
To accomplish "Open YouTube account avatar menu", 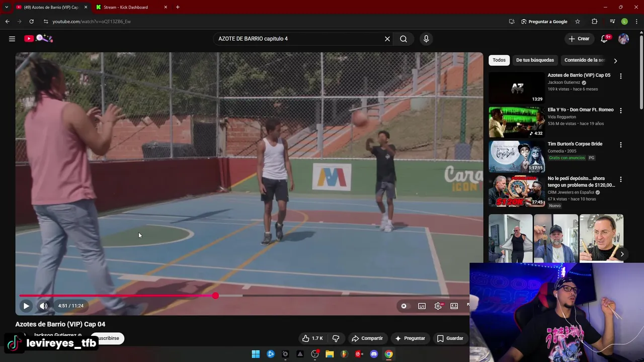I will [x=624, y=39].
